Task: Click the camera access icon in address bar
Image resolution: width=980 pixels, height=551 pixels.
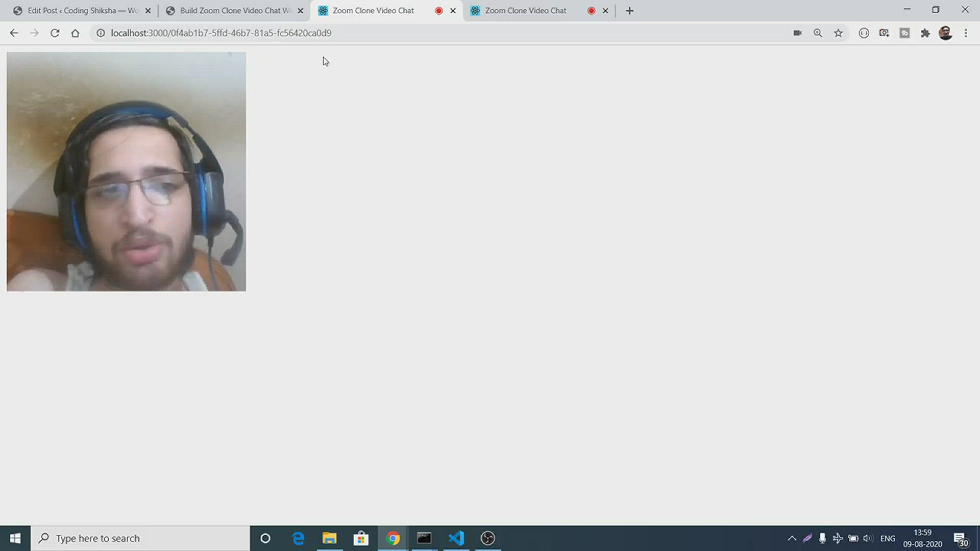Action: tap(797, 33)
